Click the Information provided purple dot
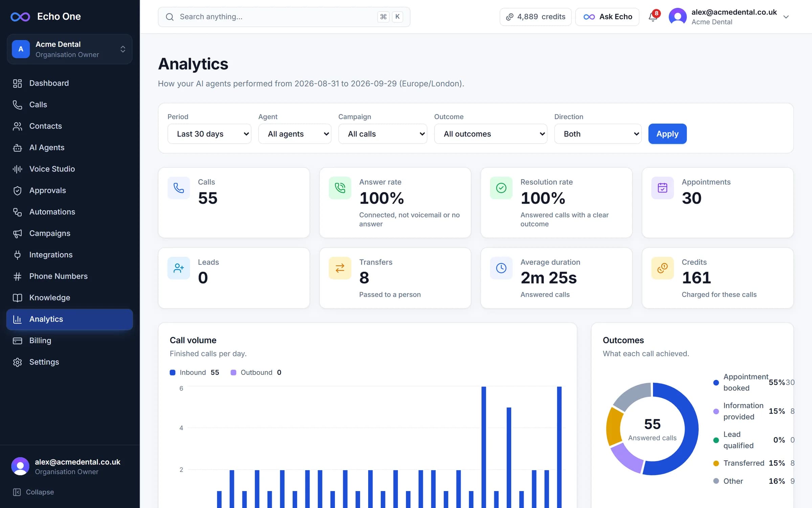The width and height of the screenshot is (812, 508). [716, 411]
